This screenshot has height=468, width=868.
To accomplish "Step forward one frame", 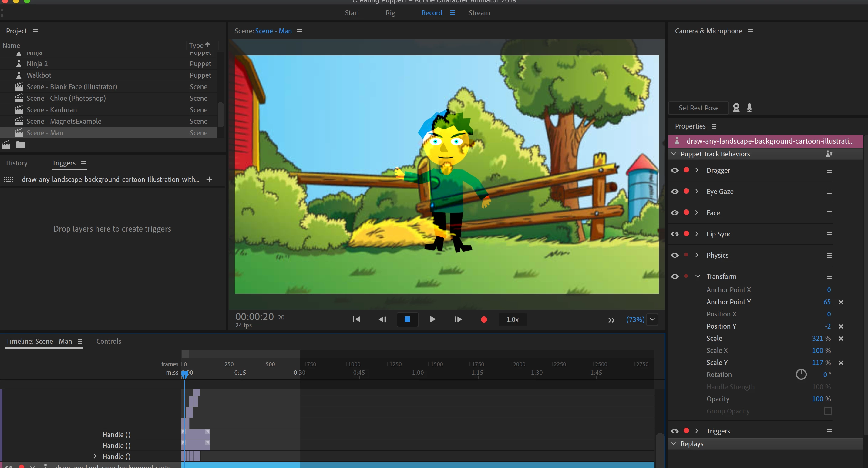I will 458,319.
